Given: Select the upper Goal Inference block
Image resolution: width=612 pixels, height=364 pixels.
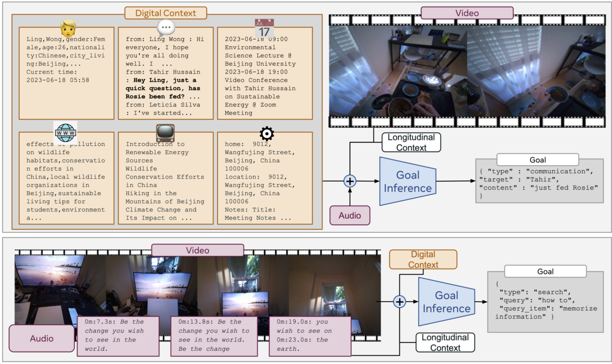Looking at the screenshot, I should [408, 181].
